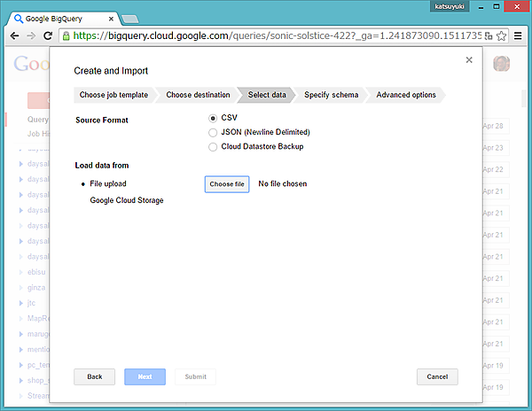This screenshot has width=532, height=411.
Task: Expand the jtc dataset in sidebar
Action: (20, 303)
